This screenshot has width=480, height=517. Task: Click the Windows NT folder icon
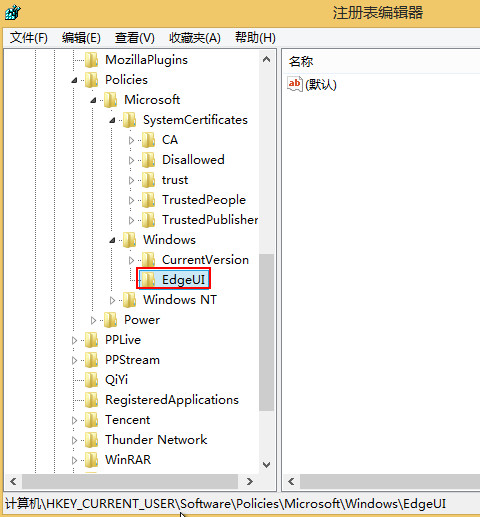coord(130,300)
